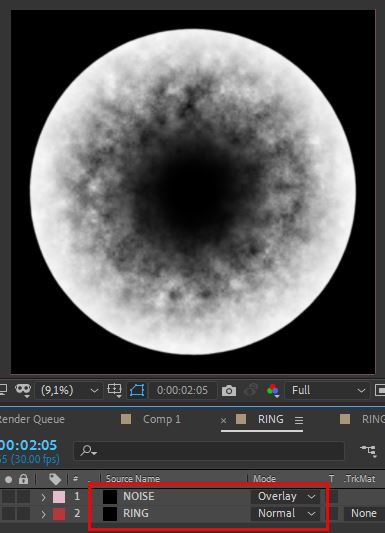
Task: Click the black solid thumbnail of RING layer
Action: point(110,514)
